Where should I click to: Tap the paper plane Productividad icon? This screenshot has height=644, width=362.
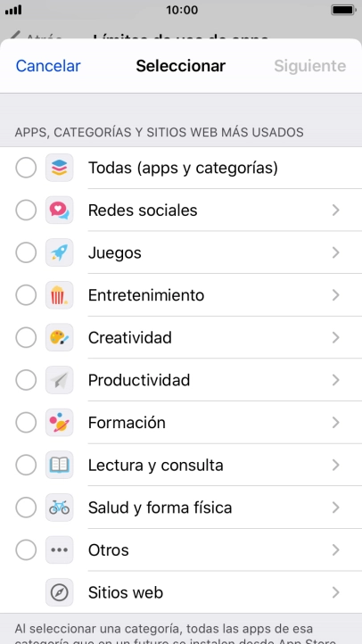(60, 380)
